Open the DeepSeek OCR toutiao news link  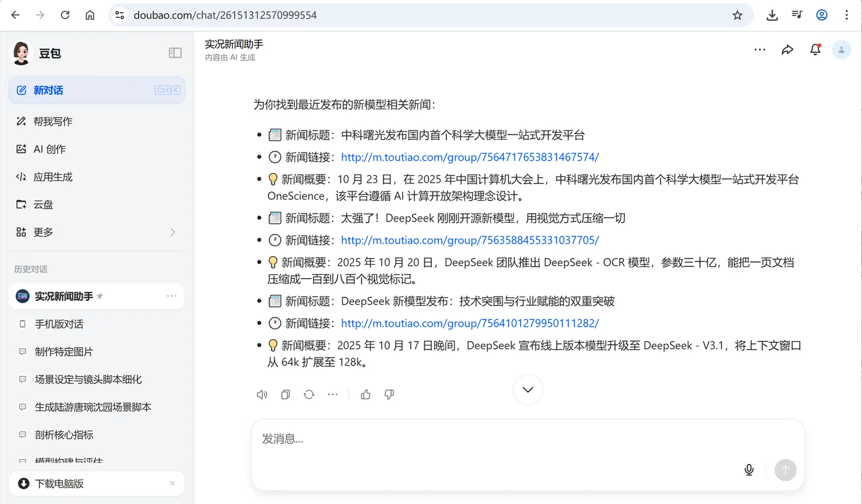click(x=470, y=240)
